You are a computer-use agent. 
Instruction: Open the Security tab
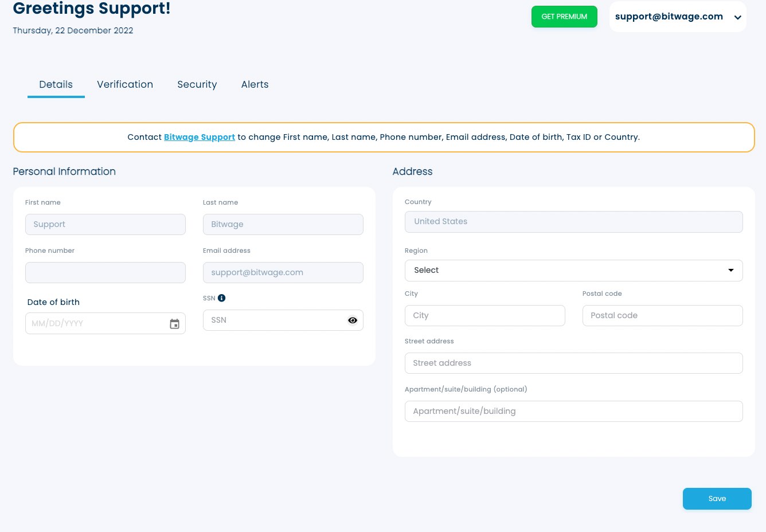pyautogui.click(x=197, y=85)
